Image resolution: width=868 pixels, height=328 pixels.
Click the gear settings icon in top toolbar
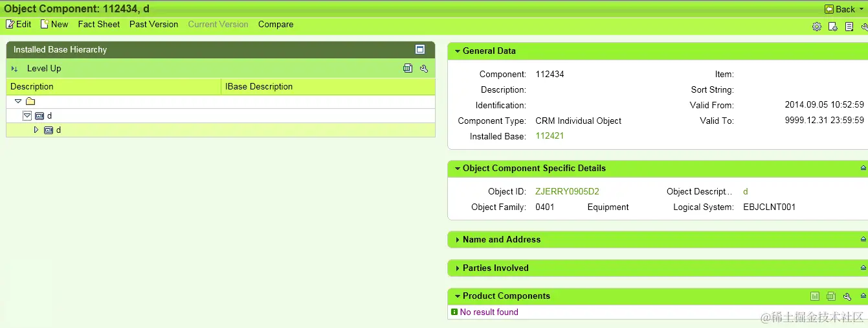817,27
